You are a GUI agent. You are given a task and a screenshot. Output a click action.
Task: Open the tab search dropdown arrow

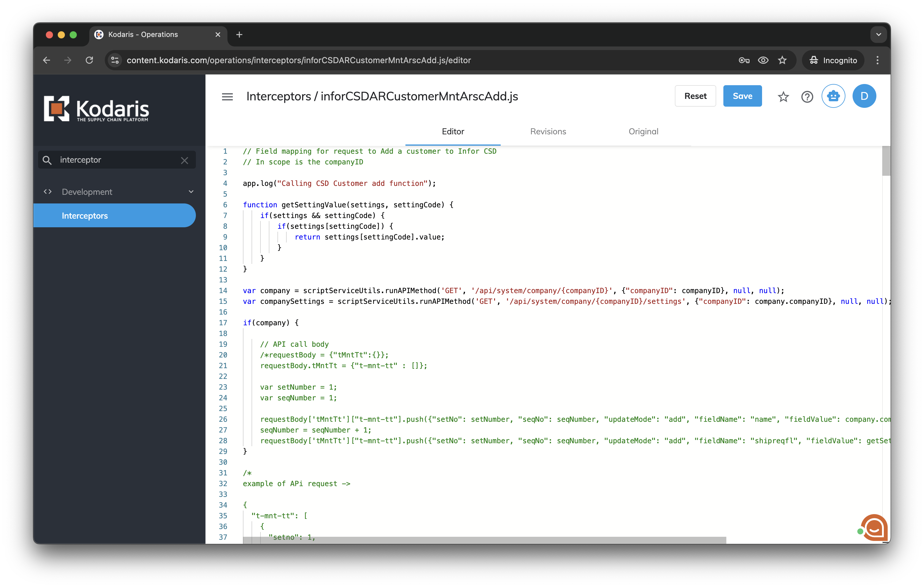coord(879,35)
